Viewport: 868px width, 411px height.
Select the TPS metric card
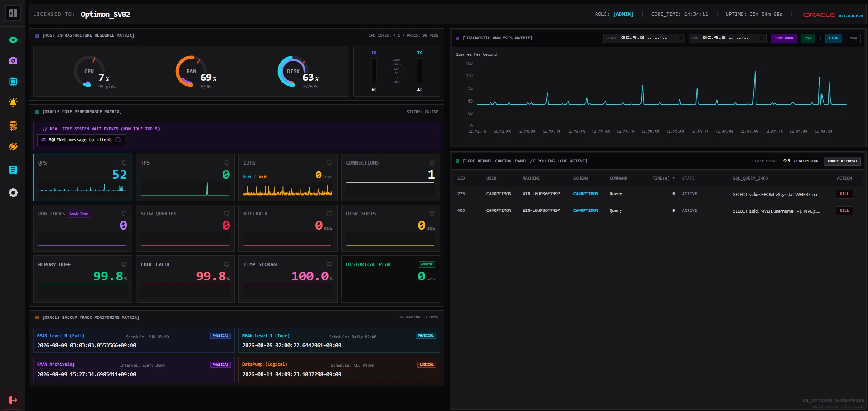pos(185,177)
